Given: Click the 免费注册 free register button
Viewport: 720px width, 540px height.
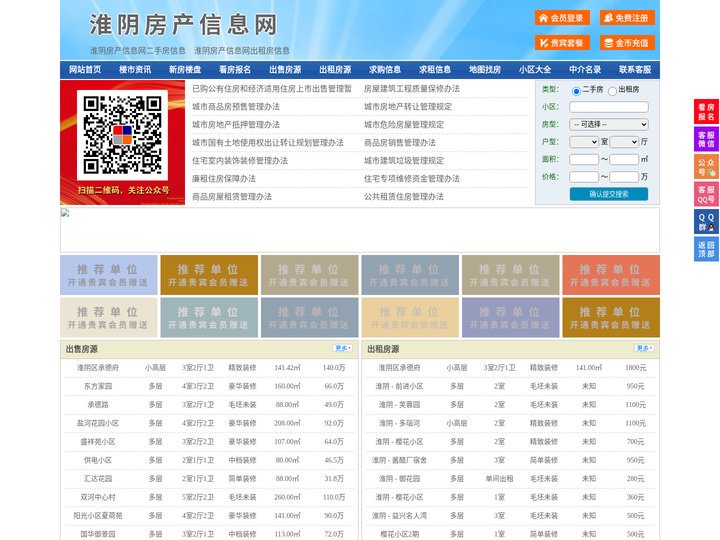Looking at the screenshot, I should pyautogui.click(x=627, y=18).
